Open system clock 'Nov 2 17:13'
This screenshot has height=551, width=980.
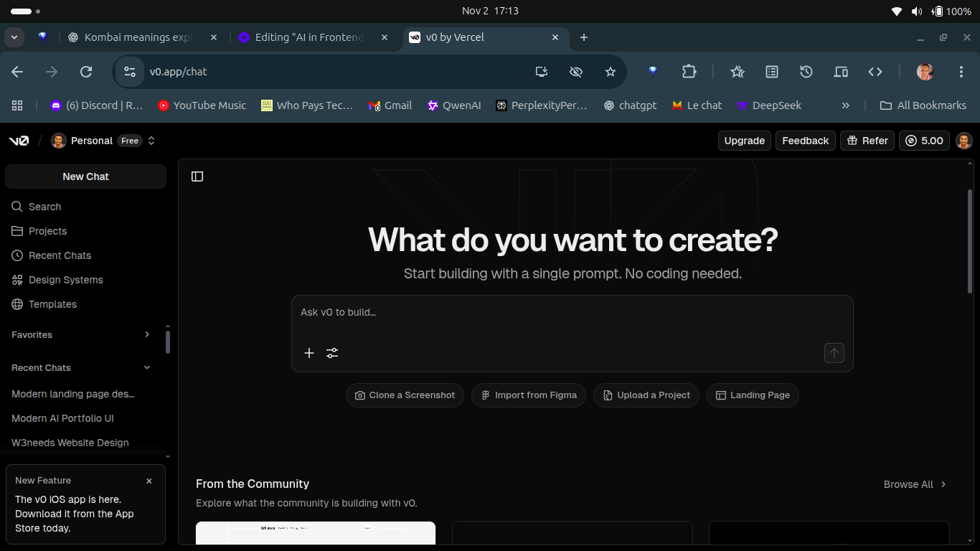coord(490,11)
